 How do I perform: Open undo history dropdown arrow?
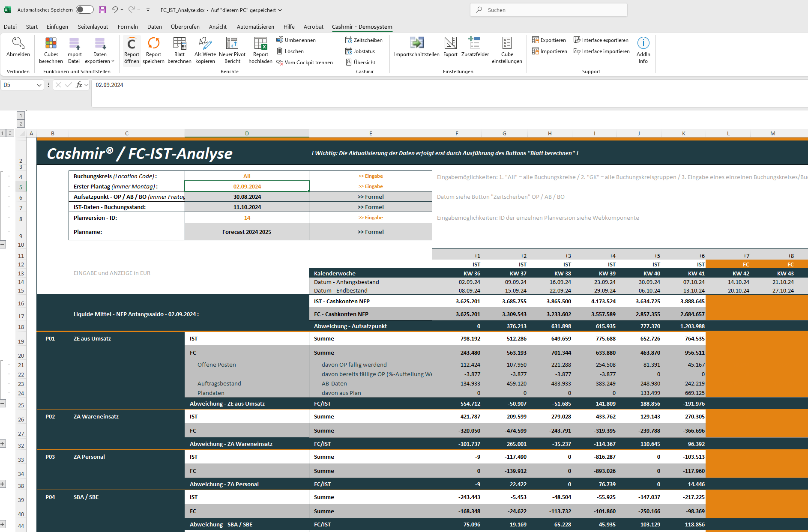coord(122,10)
